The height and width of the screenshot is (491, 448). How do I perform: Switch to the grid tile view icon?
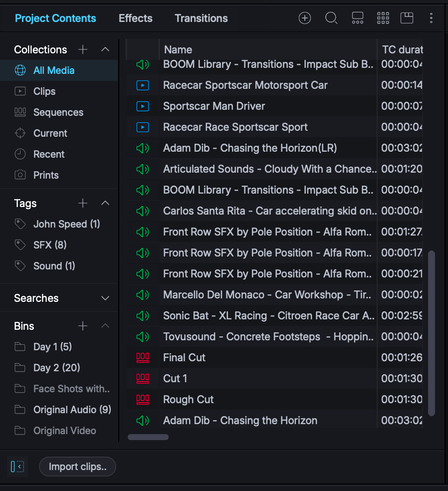(x=383, y=18)
